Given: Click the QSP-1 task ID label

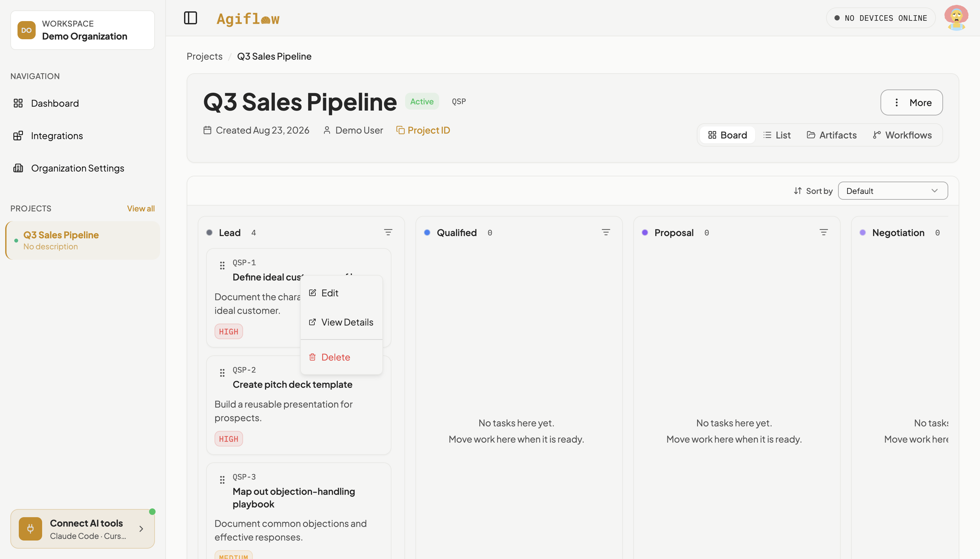Looking at the screenshot, I should click(244, 263).
